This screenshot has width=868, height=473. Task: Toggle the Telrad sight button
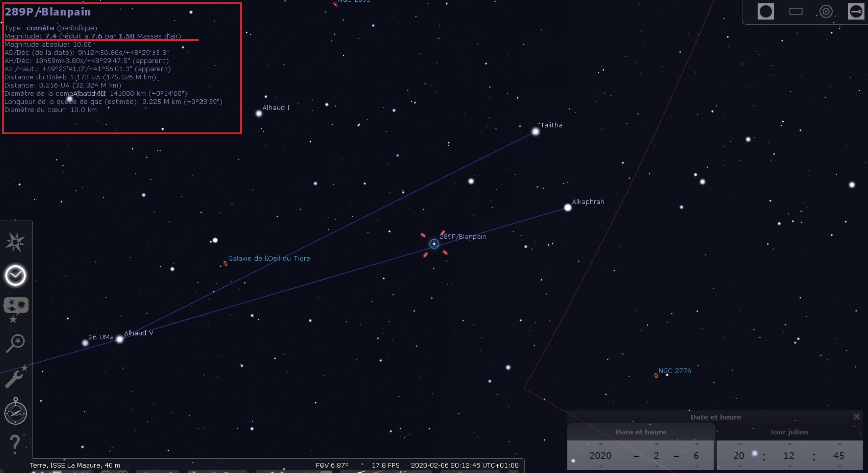coord(826,12)
